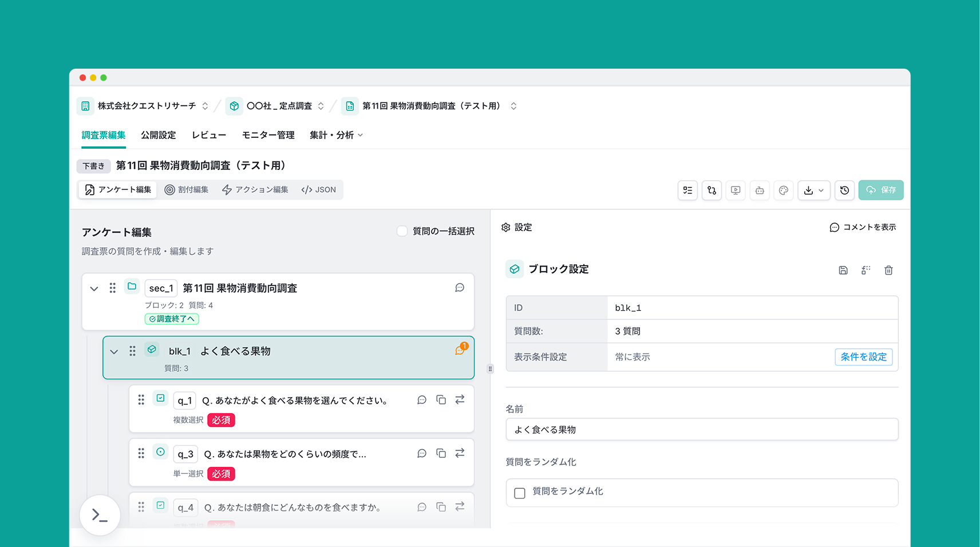
Task: Click the robot assistant icon
Action: (760, 191)
